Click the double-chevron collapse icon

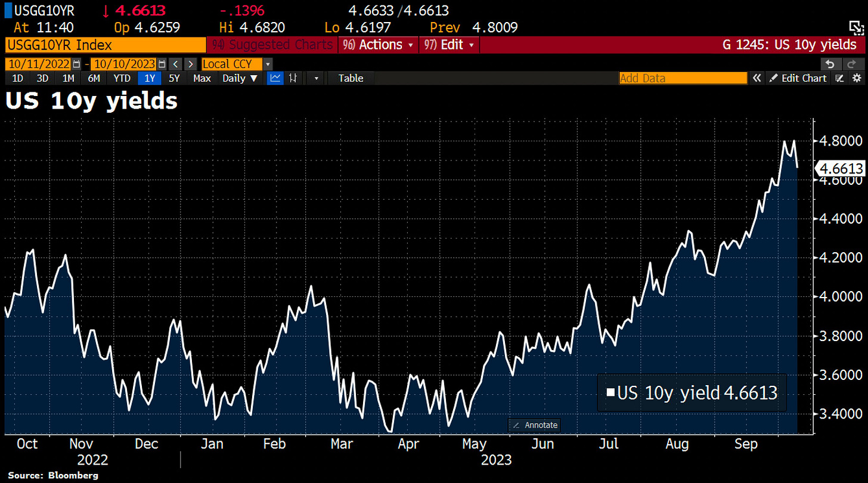[757, 78]
